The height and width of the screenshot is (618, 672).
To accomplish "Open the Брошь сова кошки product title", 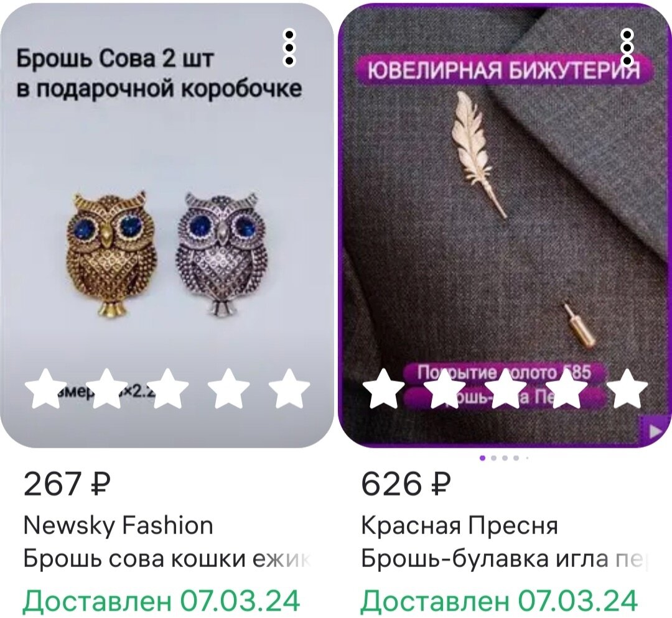I will 167,559.
